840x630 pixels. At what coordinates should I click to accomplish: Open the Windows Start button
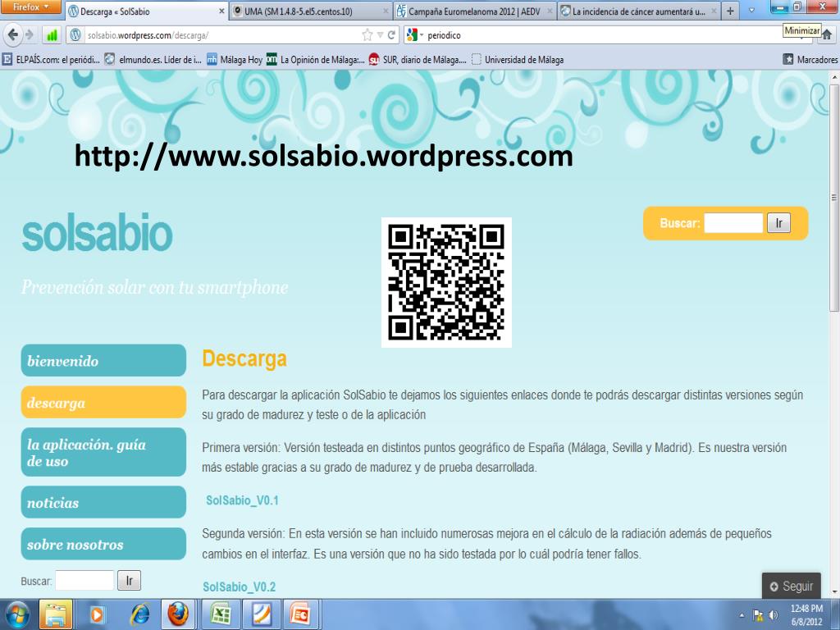tap(16, 614)
